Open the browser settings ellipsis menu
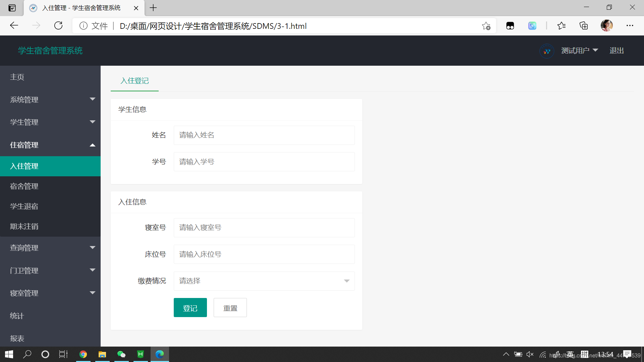This screenshot has width=644, height=362. pos(630,26)
